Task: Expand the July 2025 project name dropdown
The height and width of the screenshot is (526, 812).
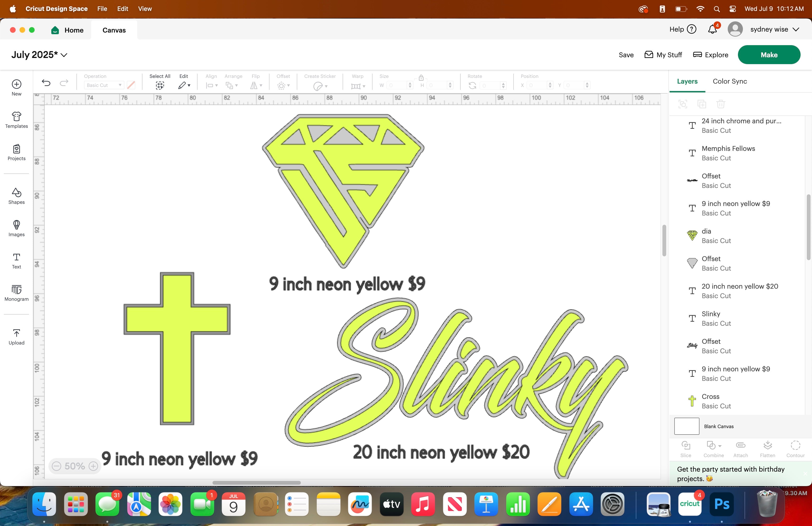Action: 64,55
